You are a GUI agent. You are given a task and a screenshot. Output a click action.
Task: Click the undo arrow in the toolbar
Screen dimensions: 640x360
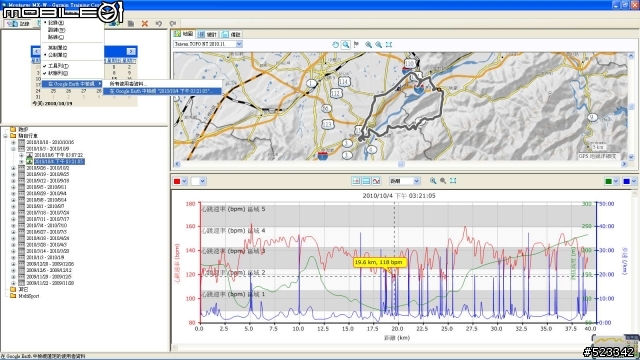pos(159,24)
